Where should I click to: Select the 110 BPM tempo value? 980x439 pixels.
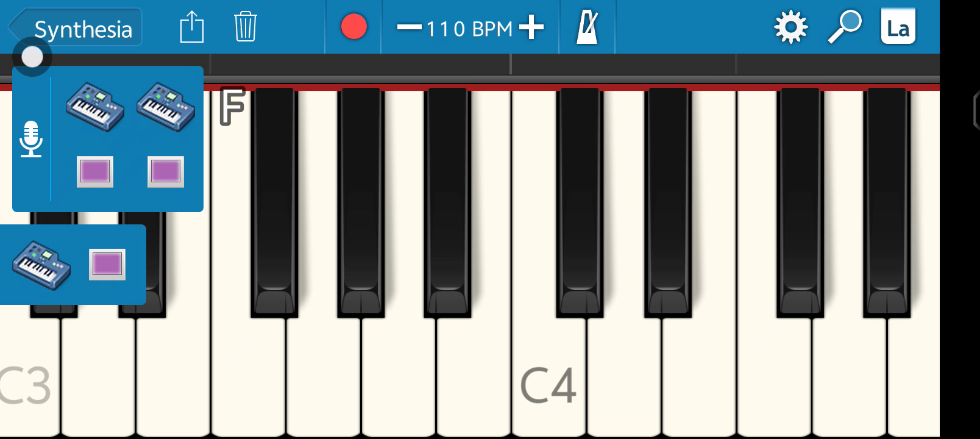(x=469, y=29)
